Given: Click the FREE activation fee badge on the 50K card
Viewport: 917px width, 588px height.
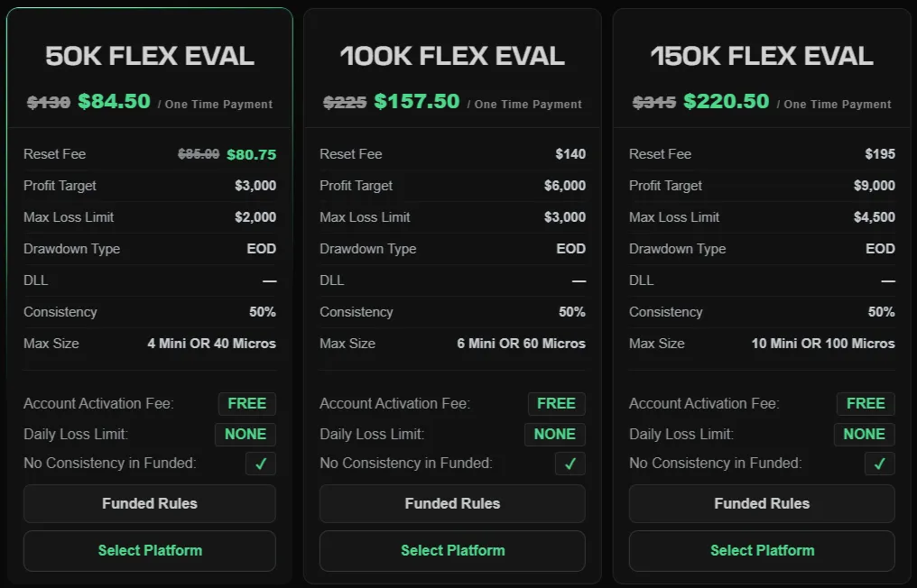Looking at the screenshot, I should [x=246, y=403].
